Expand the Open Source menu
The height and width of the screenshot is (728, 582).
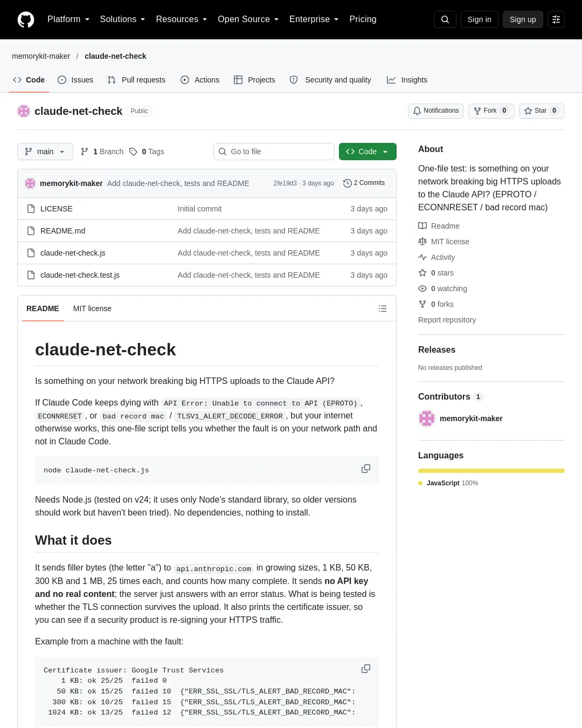coord(248,19)
